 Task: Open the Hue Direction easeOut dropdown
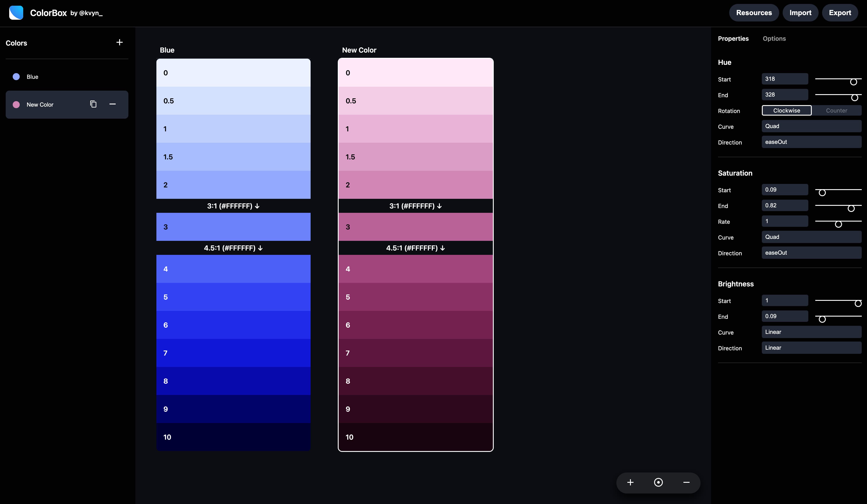[812, 142]
